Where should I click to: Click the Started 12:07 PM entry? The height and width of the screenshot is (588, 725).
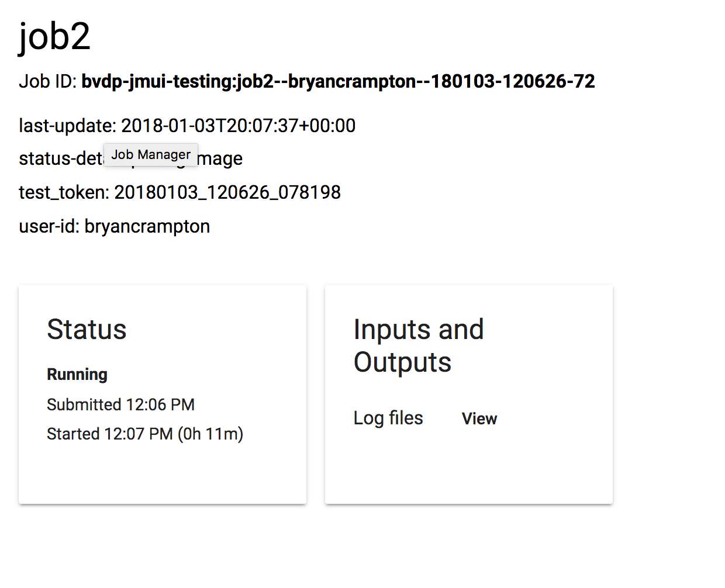click(144, 433)
